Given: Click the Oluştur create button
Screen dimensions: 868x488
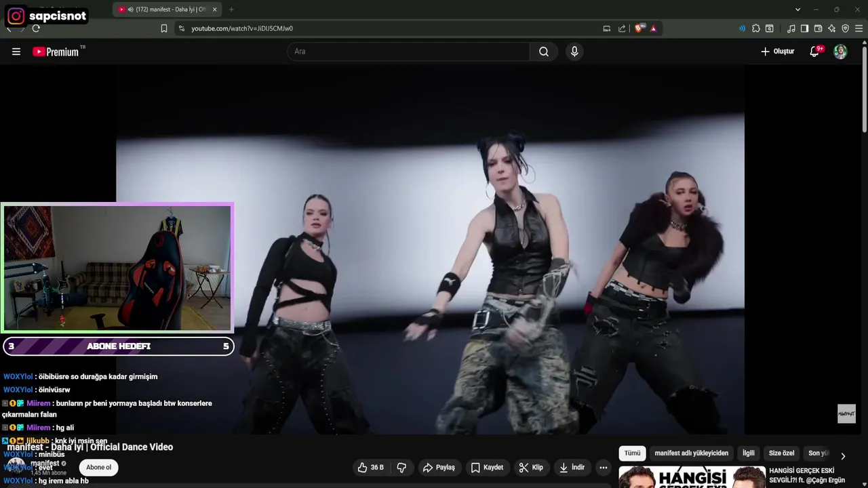Looking at the screenshot, I should tap(777, 52).
